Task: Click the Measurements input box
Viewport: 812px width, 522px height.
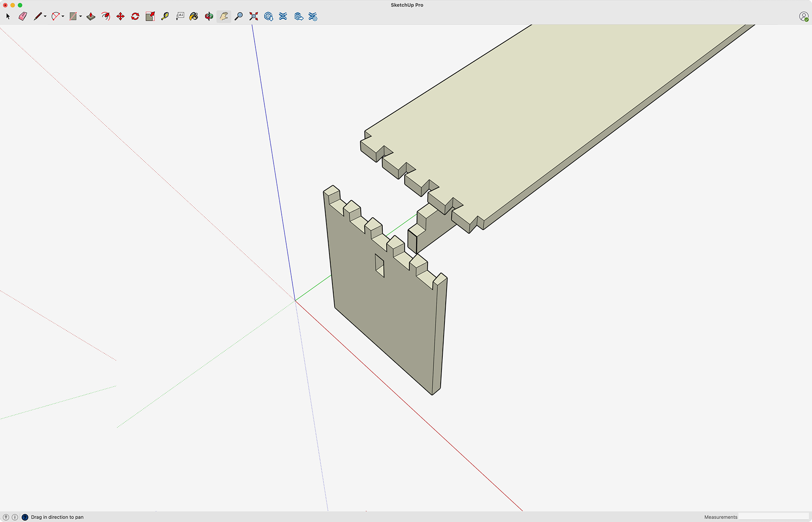Action: point(773,517)
